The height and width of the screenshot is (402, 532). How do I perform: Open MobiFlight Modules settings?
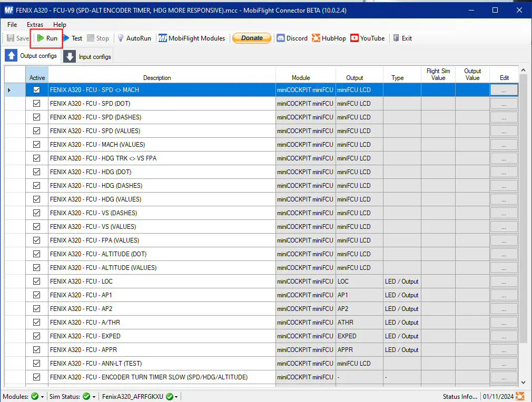click(192, 38)
